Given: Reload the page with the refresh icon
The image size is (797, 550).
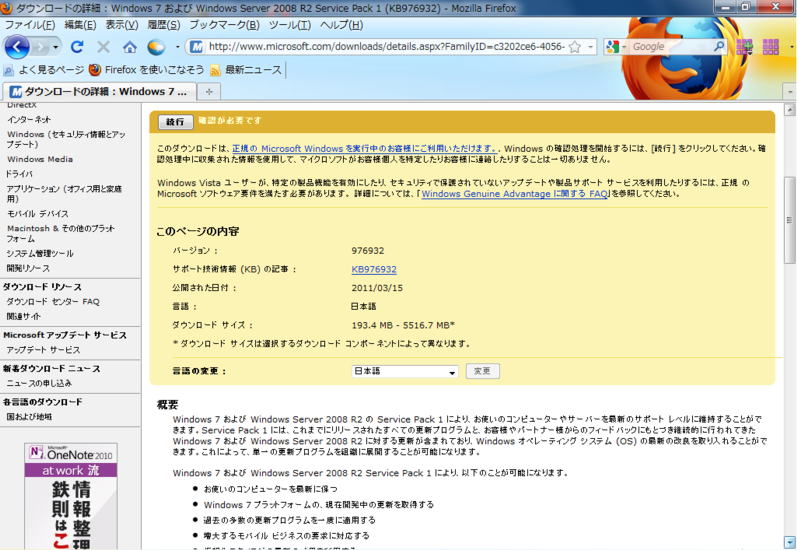Looking at the screenshot, I should click(x=77, y=47).
